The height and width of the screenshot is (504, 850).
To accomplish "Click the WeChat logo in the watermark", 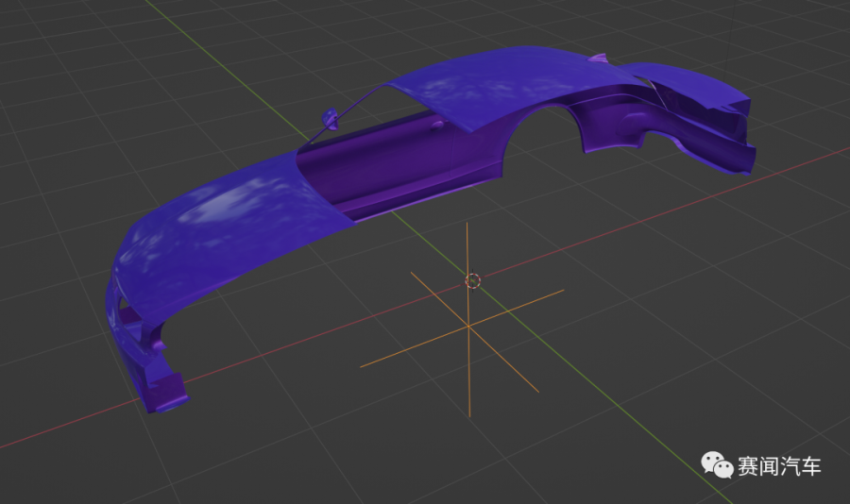I will (x=716, y=465).
